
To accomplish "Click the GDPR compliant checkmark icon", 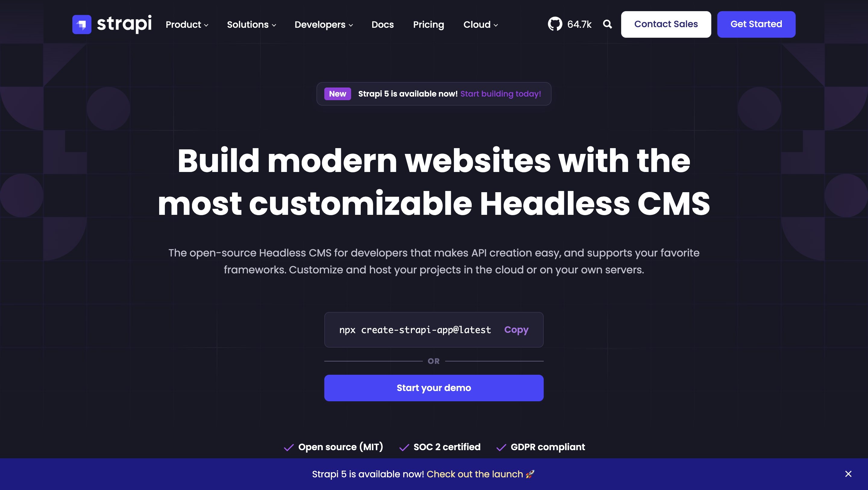I will tap(501, 447).
